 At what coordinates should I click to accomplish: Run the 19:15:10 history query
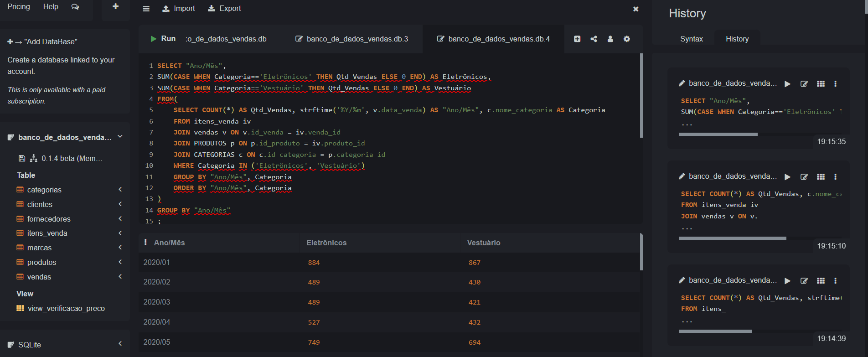[787, 177]
